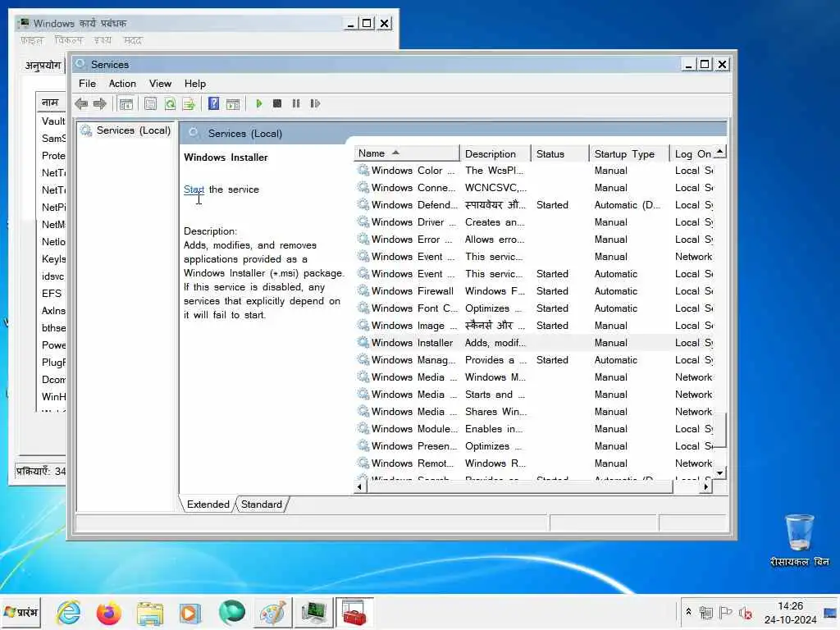Click the Export List toolbar icon
840x630 pixels.
pyautogui.click(x=189, y=104)
